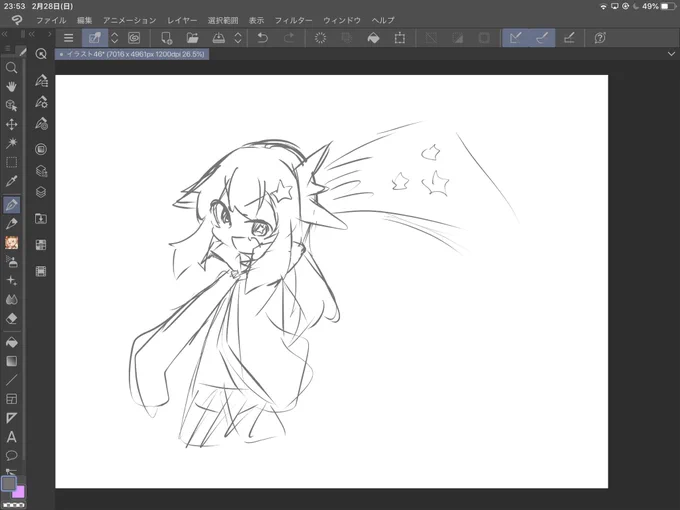Screen dimensions: 680x510
Task: Select the Fill bucket tool in tool palette
Action: pos(11,343)
